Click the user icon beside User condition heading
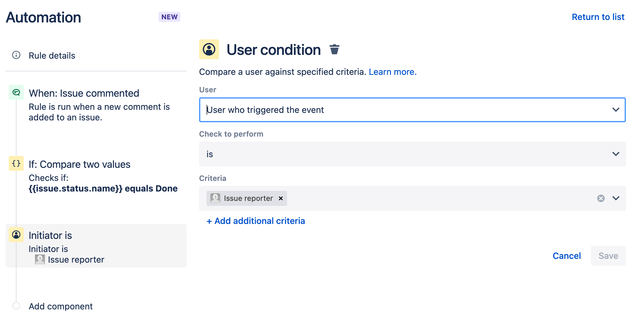 click(x=209, y=49)
